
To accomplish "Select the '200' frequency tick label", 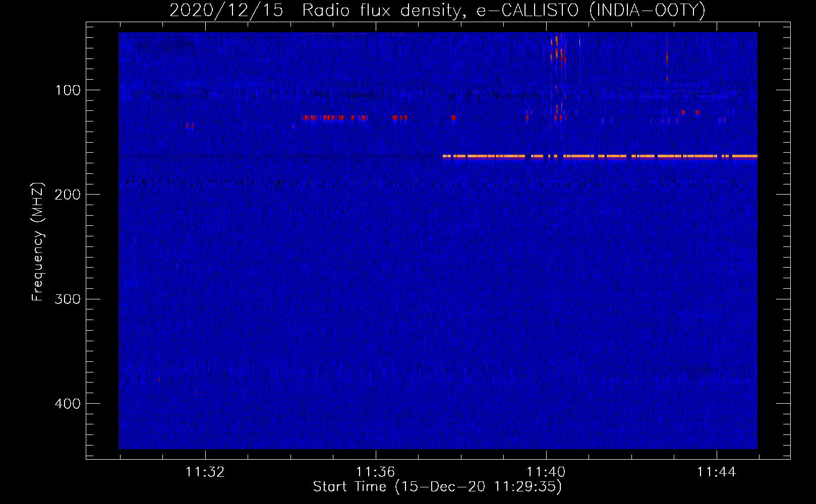I will tap(68, 195).
